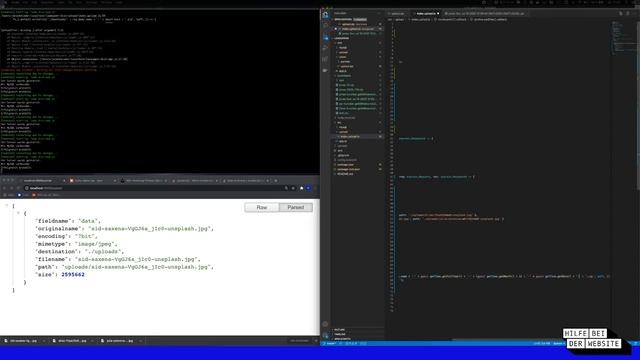Switch to the first VS Code editor tab
640x360 pixels.
[398, 13]
